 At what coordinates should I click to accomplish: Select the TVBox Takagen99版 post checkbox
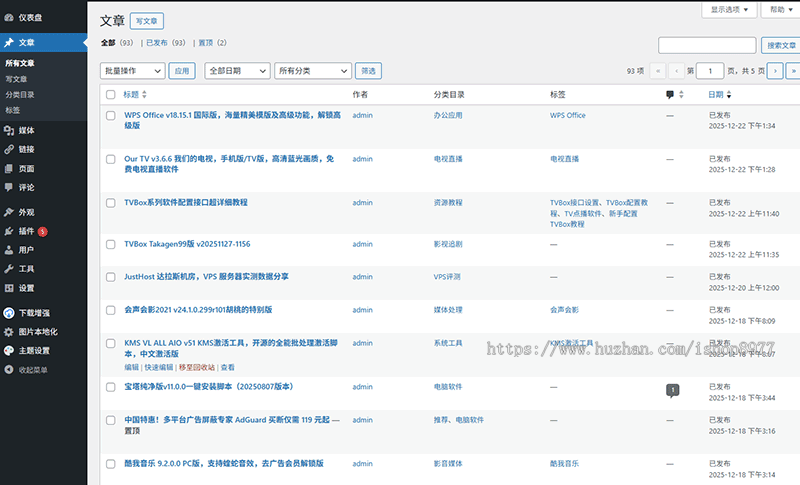[111, 244]
